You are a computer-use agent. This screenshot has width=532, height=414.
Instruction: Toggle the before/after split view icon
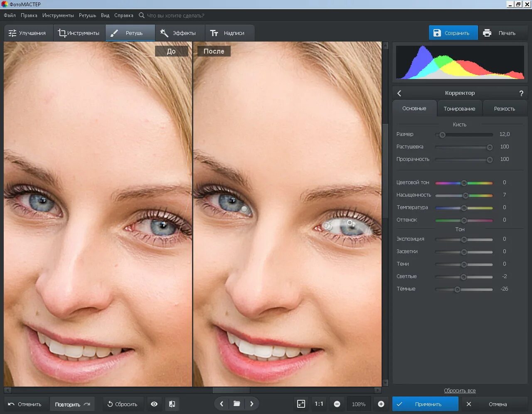(172, 404)
